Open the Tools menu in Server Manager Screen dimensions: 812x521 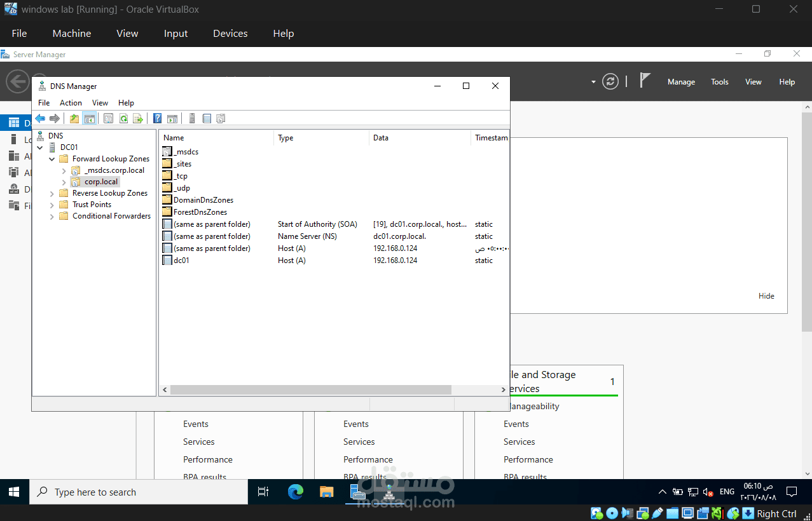(720, 82)
